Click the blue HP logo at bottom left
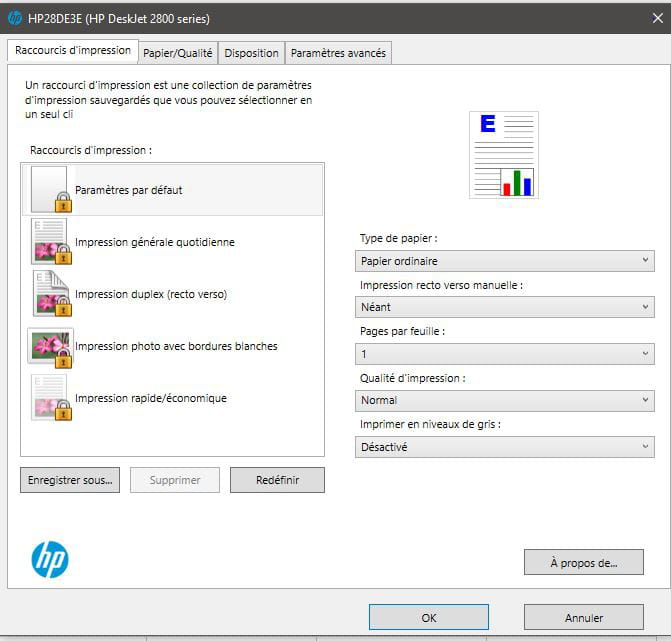Viewport: 671px width, 641px height. tap(50, 560)
